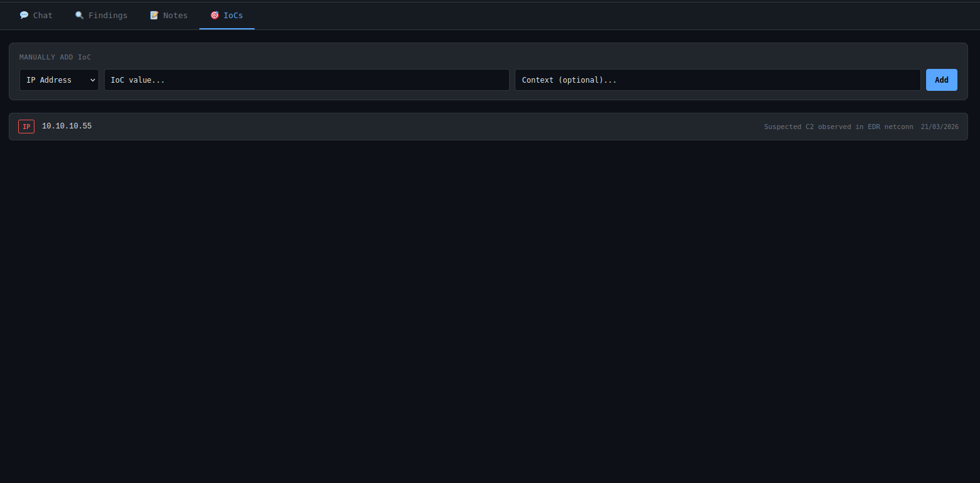Click the magnifying glass icon on Findings tab
The width and height of the screenshot is (980, 483).
click(x=80, y=15)
